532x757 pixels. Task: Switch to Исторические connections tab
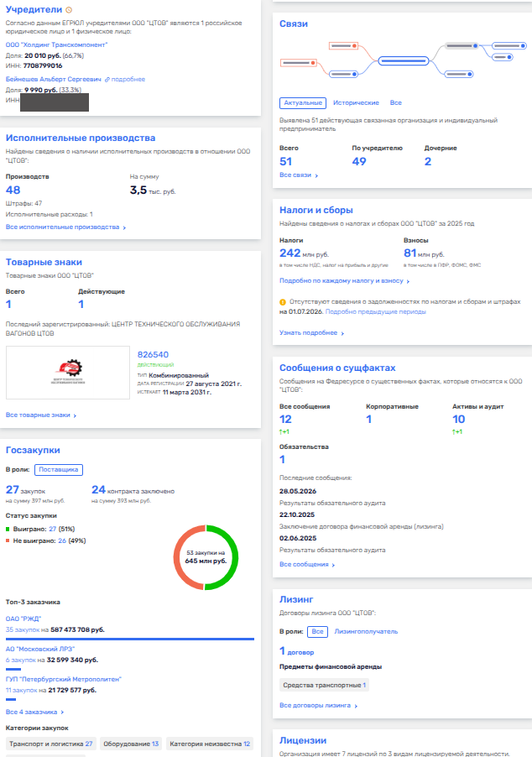coord(356,103)
